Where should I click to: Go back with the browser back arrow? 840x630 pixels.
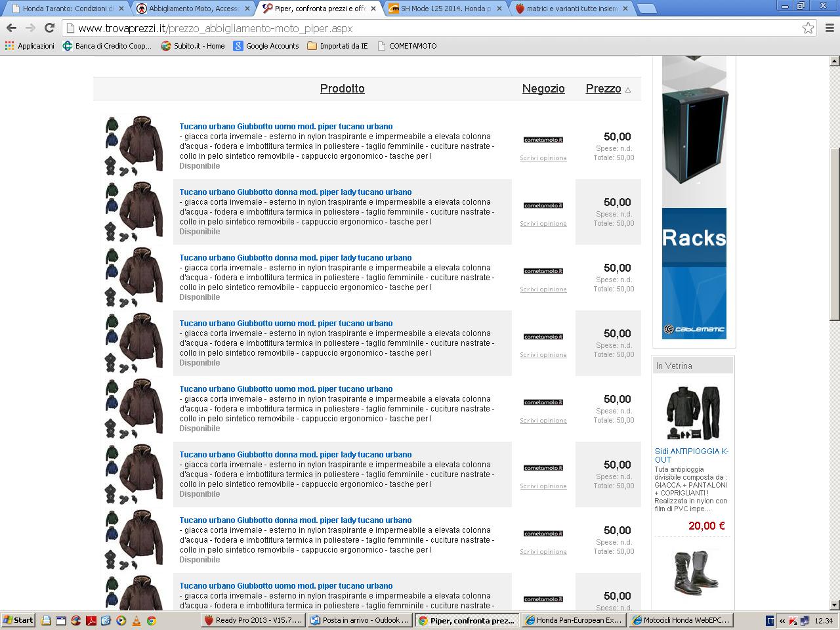(x=11, y=28)
